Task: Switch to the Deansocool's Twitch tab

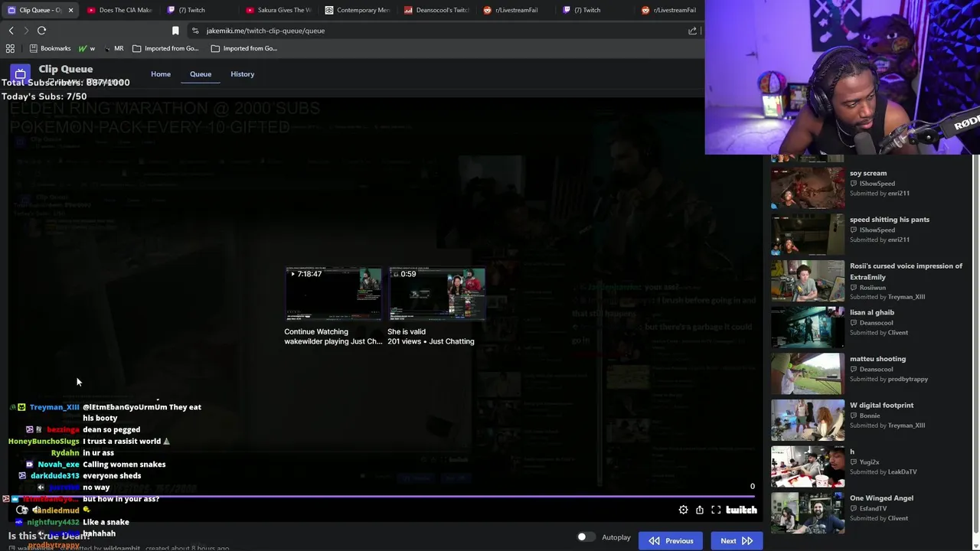Action: point(436,10)
